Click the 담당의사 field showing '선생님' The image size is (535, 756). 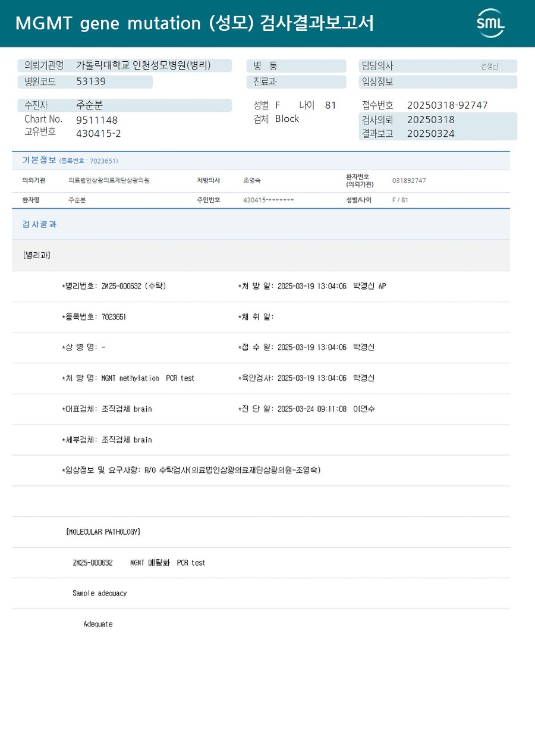438,66
